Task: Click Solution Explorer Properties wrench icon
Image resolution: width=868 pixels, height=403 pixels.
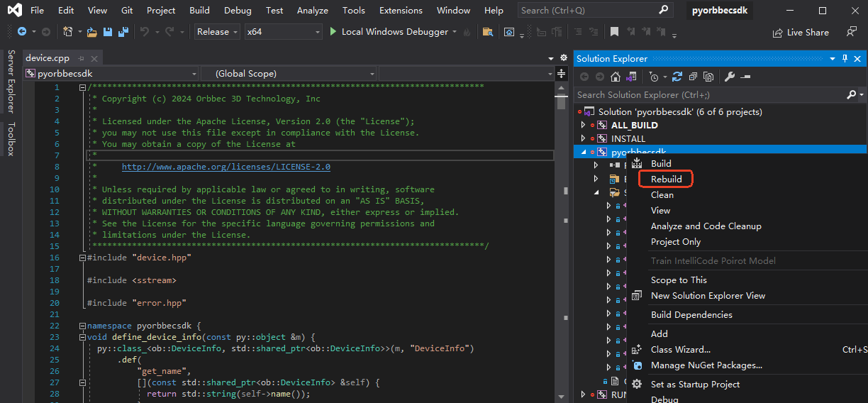Action: point(729,77)
